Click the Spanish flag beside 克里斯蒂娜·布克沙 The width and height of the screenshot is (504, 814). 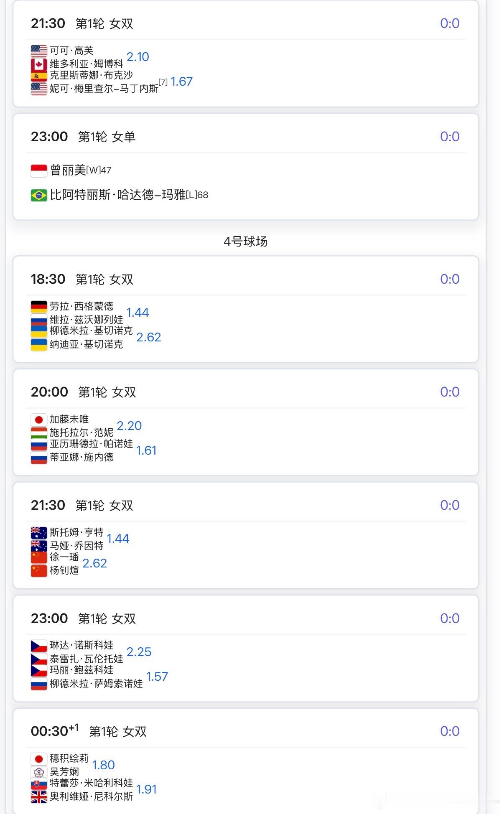pyautogui.click(x=39, y=76)
